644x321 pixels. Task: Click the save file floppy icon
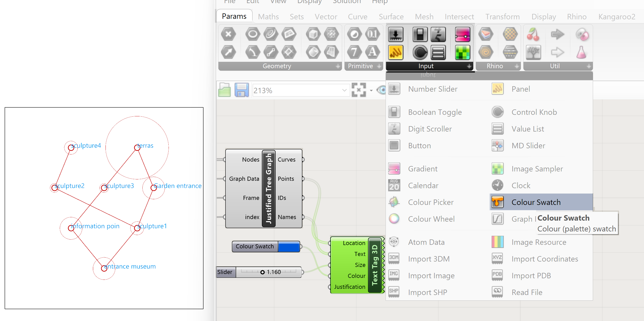(241, 90)
